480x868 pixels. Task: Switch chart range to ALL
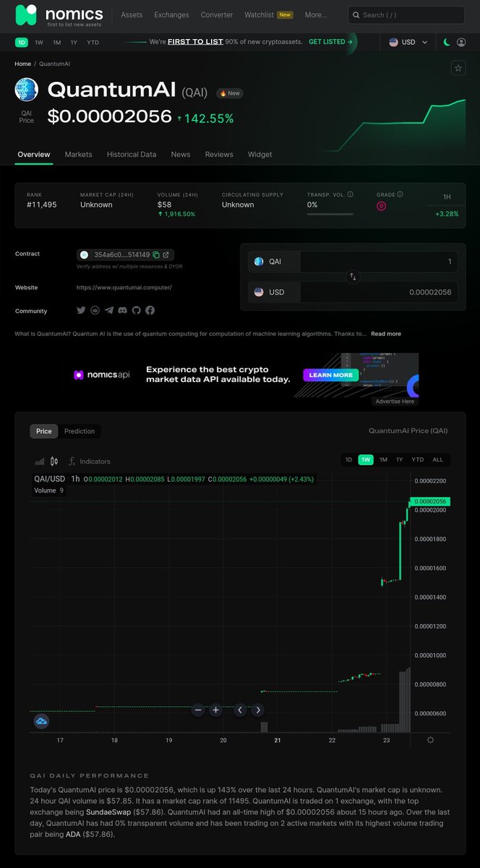[438, 459]
